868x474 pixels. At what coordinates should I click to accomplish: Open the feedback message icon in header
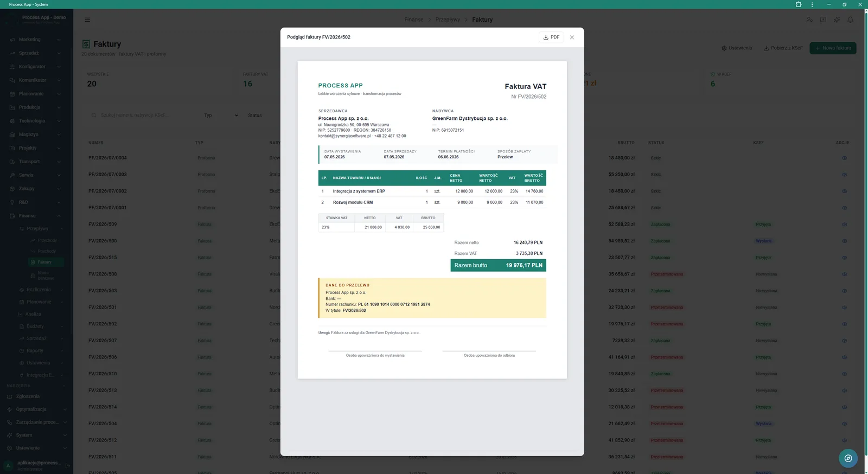[x=823, y=20]
